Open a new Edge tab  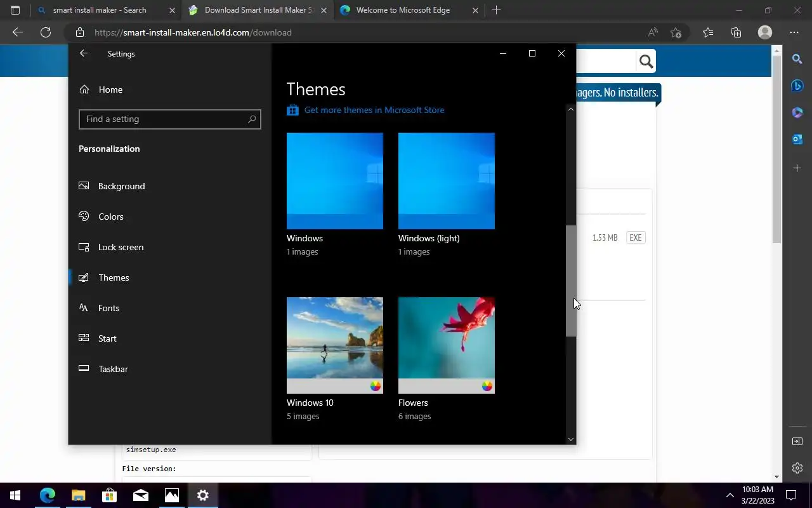click(496, 10)
